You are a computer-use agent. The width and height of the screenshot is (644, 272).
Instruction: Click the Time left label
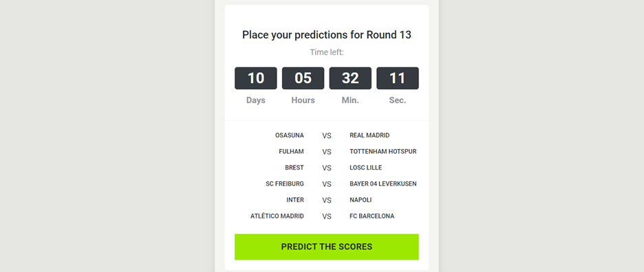point(327,52)
